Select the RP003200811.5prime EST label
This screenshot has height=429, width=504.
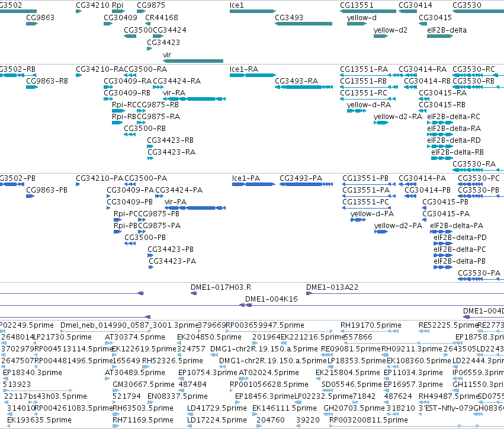[369, 420]
